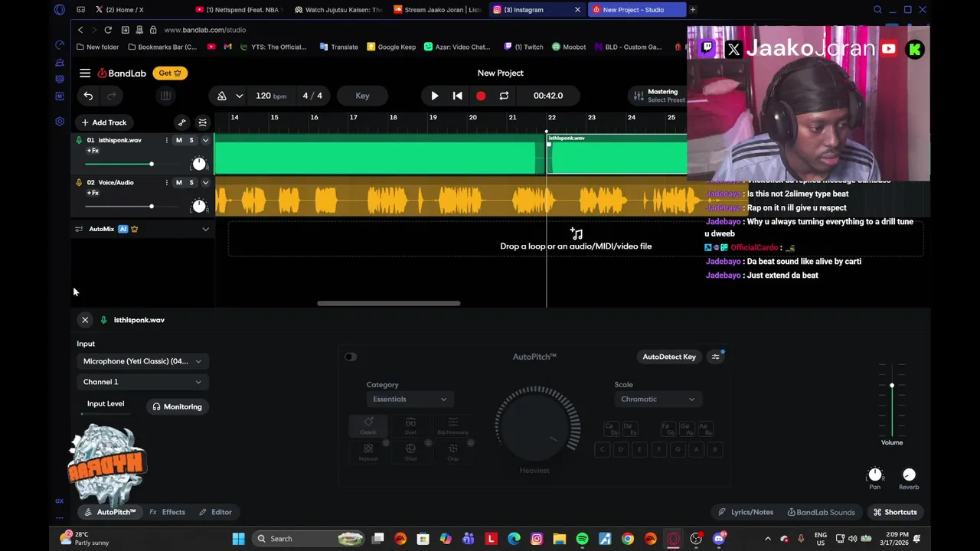This screenshot has height=551, width=980.
Task: Select the Big Harmony AutoPitch preset
Action: 452,426
